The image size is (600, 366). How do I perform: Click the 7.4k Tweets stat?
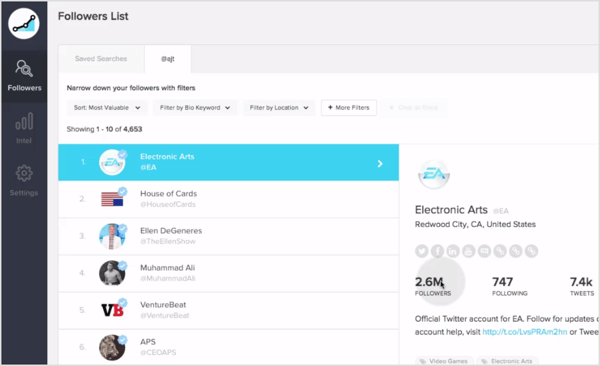(582, 286)
